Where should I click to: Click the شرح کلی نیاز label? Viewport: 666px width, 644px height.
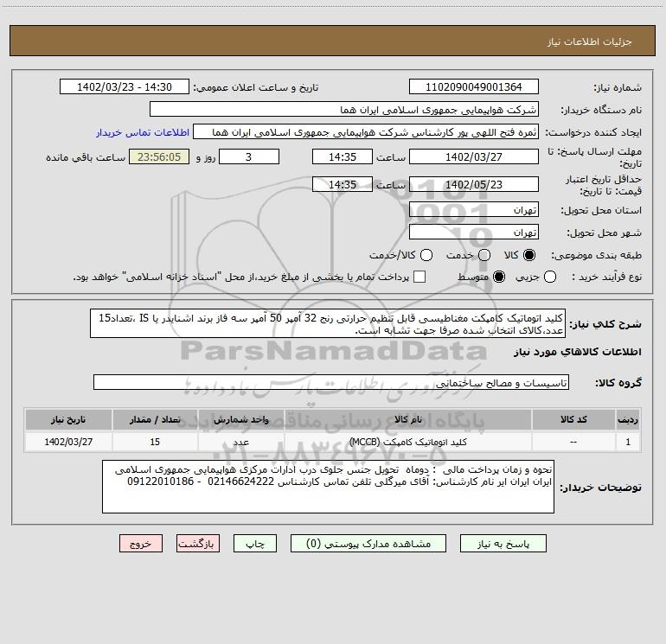point(605,324)
